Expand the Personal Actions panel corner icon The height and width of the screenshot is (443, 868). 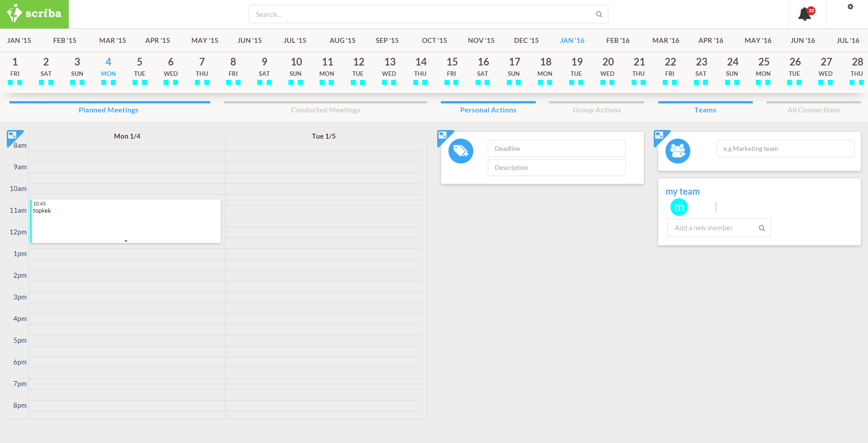(443, 135)
